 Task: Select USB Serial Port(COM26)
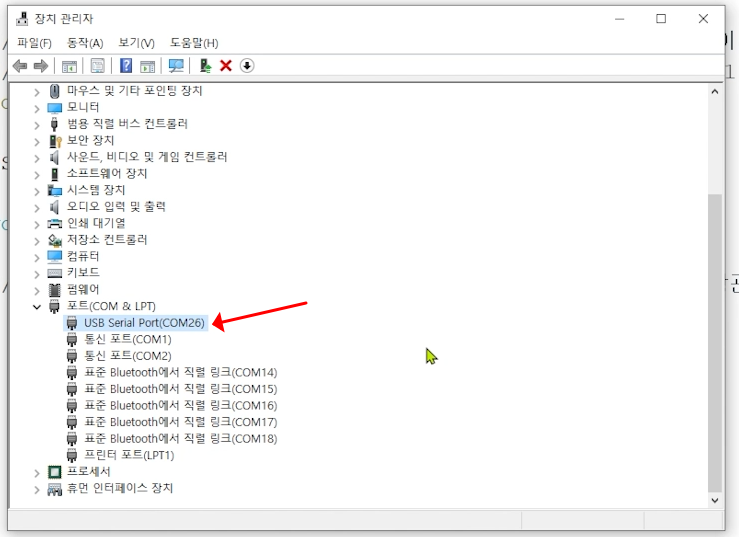coord(144,323)
